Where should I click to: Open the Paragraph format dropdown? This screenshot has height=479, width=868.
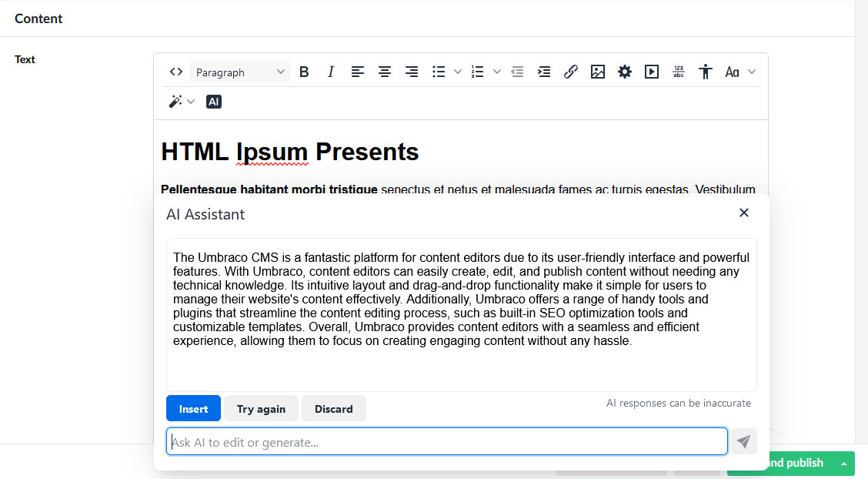(x=239, y=72)
